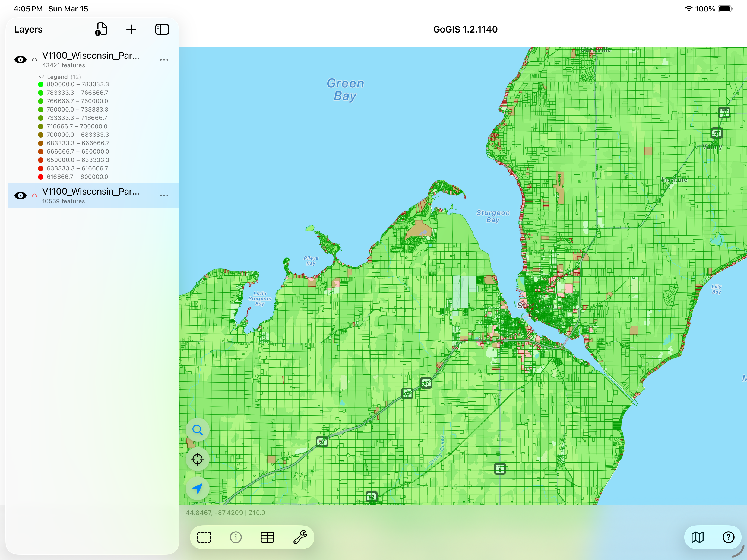Open options menu for V1100_Wisconsin layer
Screen dimensions: 747x560
coord(164,59)
